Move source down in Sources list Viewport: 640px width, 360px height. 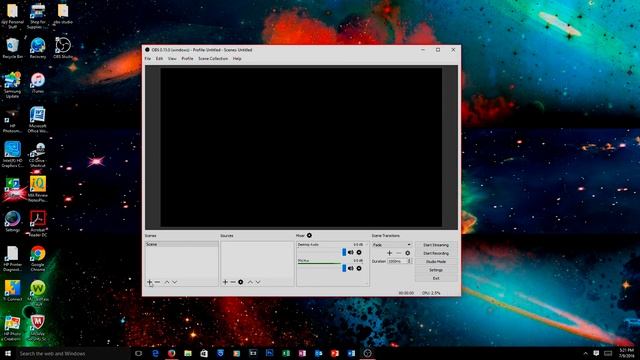coord(258,282)
